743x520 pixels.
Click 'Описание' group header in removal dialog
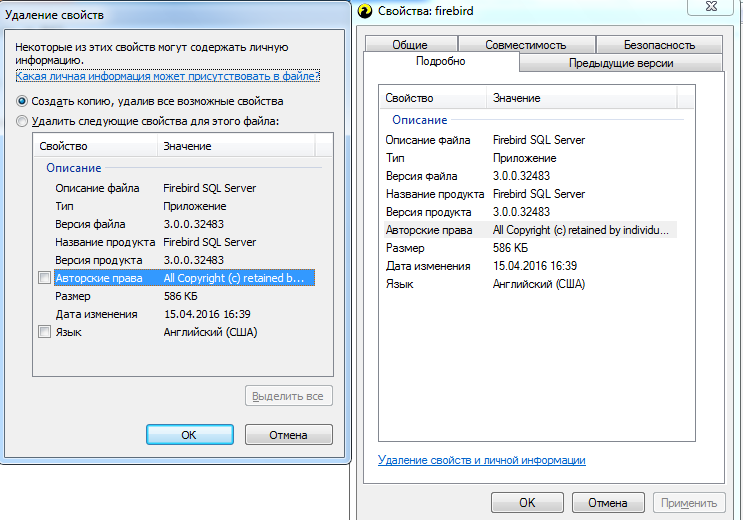point(74,168)
